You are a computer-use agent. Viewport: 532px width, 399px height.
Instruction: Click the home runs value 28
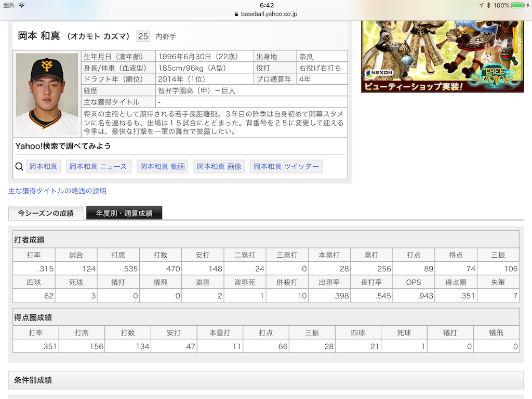coord(344,269)
